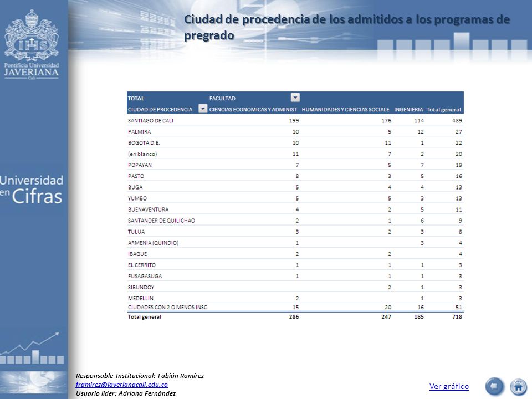Select the YUMBO row label

137,198
